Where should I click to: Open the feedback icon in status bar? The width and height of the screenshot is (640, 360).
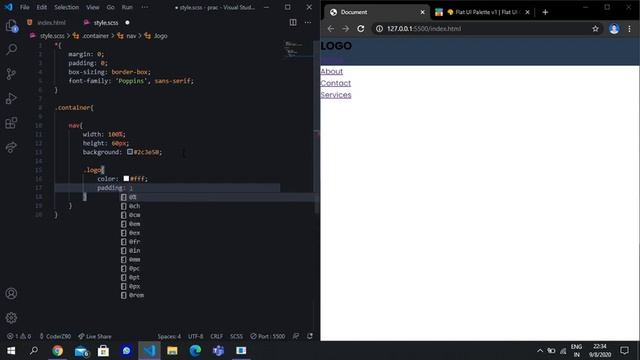296,336
